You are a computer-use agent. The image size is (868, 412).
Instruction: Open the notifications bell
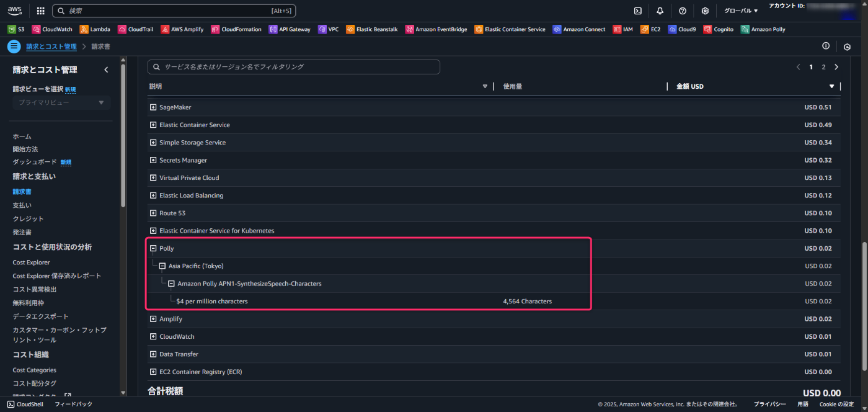(660, 11)
